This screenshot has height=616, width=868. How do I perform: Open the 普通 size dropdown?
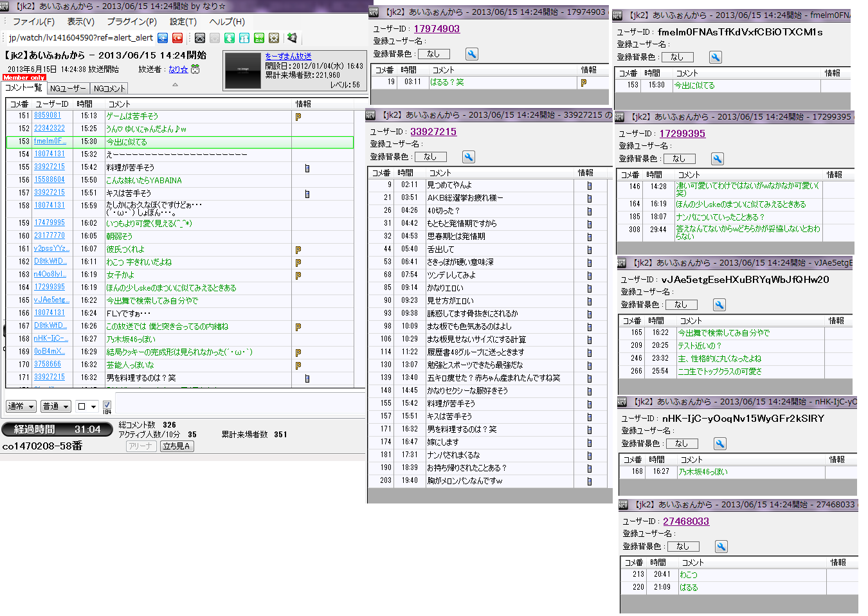click(55, 406)
